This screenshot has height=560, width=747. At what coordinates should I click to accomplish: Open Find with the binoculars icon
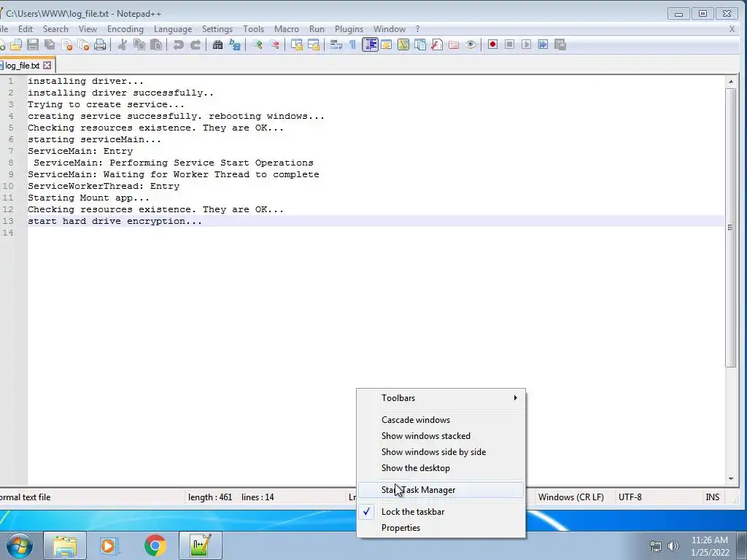217,44
